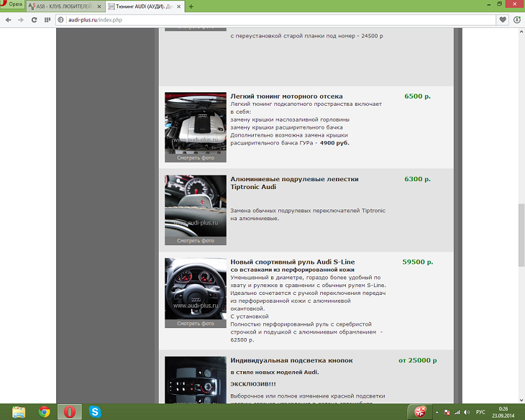
Task: Open the Tiptronic paddles photo
Action: coord(195,205)
